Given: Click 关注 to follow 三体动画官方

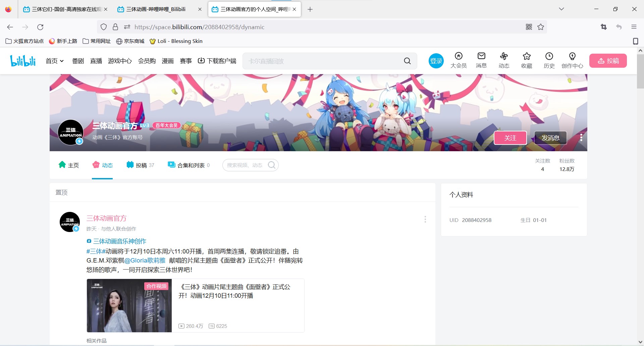Looking at the screenshot, I should [510, 138].
